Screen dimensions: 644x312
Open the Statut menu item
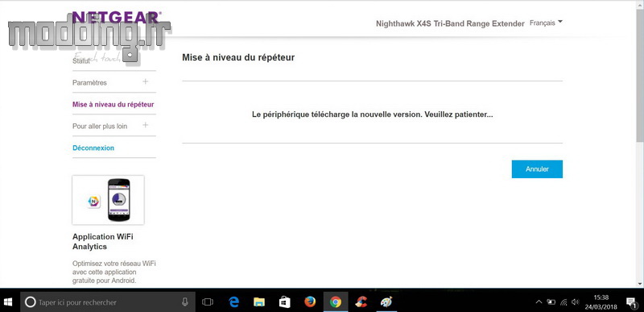tap(81, 60)
